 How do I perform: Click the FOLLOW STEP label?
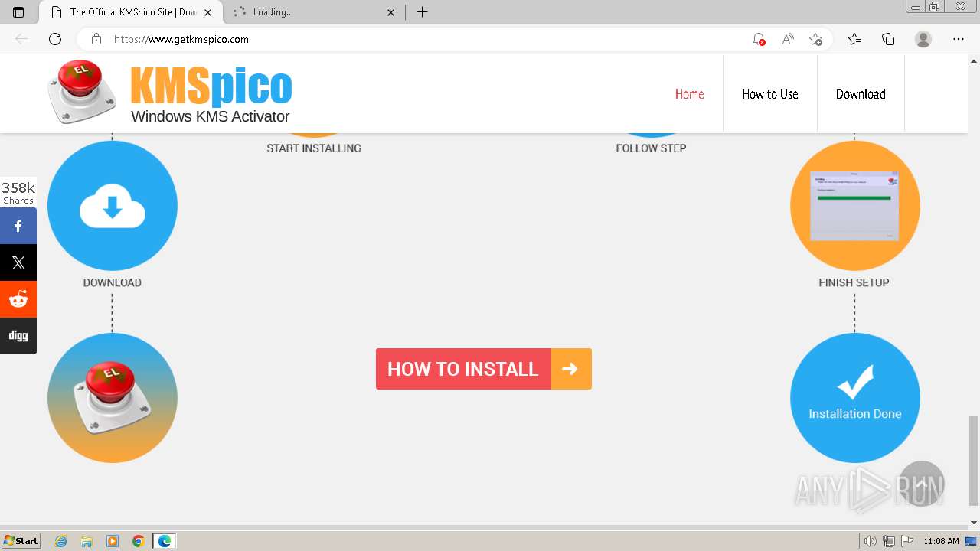tap(652, 148)
